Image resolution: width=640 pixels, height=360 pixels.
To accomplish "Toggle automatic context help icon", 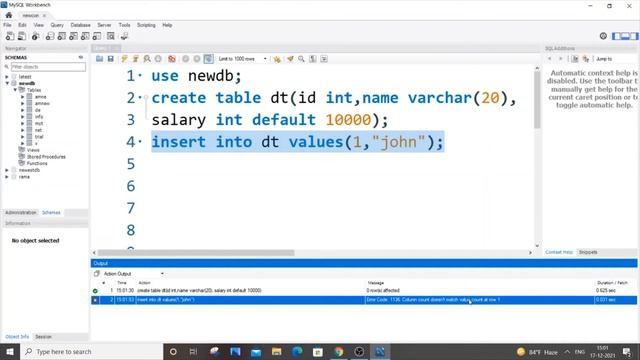I will [575, 59].
